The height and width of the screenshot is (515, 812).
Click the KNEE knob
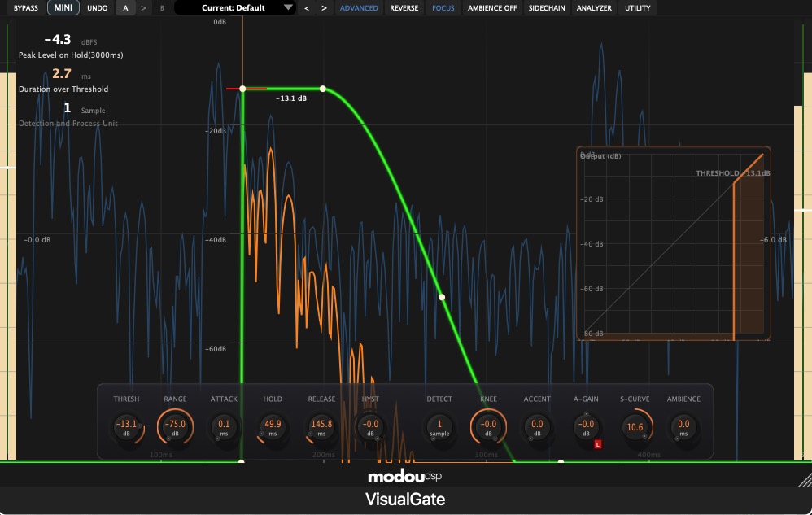pyautogui.click(x=488, y=427)
